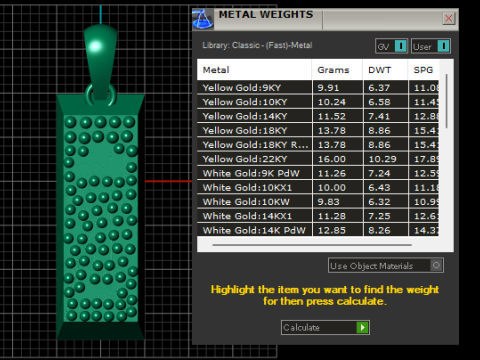Select the Yellow Gold:10KY row
The width and height of the screenshot is (480, 360).
pos(318,102)
